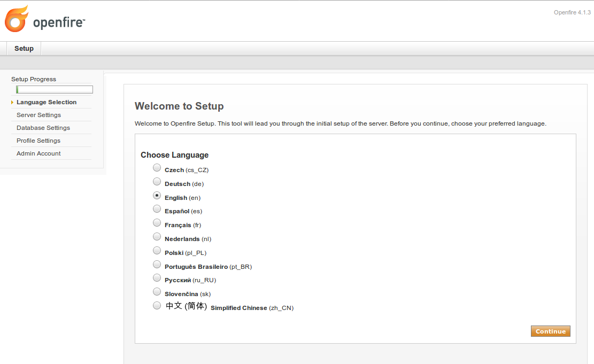Image resolution: width=594 pixels, height=364 pixels.
Task: Select the Русский (ru_RU) radio button
Action: point(157,277)
